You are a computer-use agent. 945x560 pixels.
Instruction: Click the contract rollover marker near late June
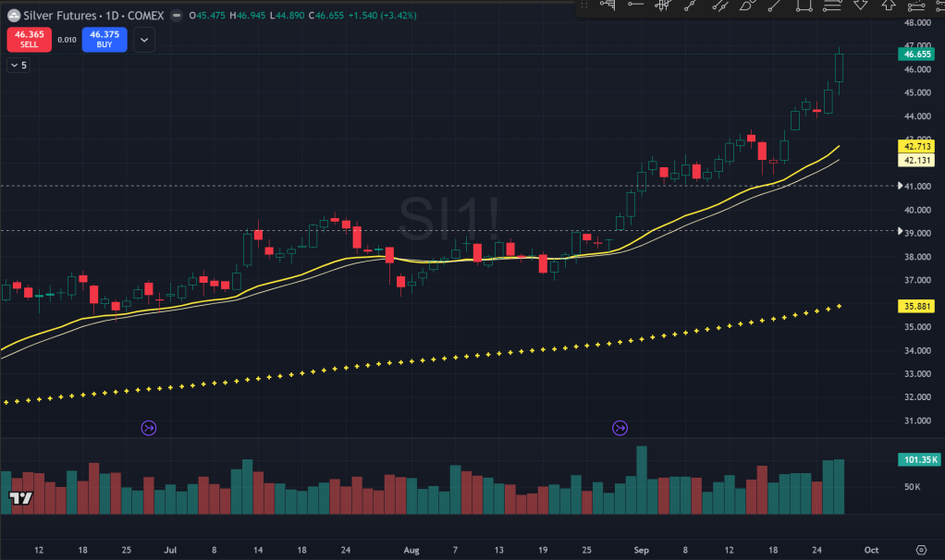(x=149, y=428)
